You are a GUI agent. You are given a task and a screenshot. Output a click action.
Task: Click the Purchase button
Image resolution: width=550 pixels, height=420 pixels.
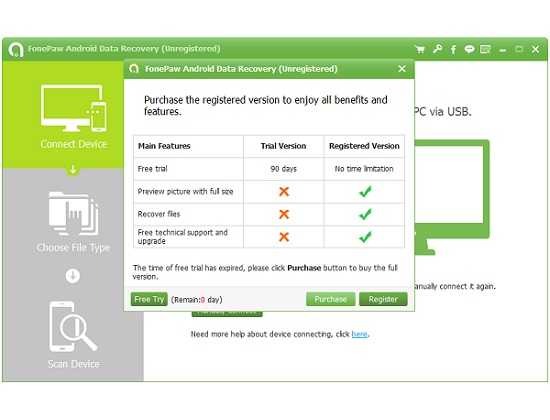[x=330, y=299]
